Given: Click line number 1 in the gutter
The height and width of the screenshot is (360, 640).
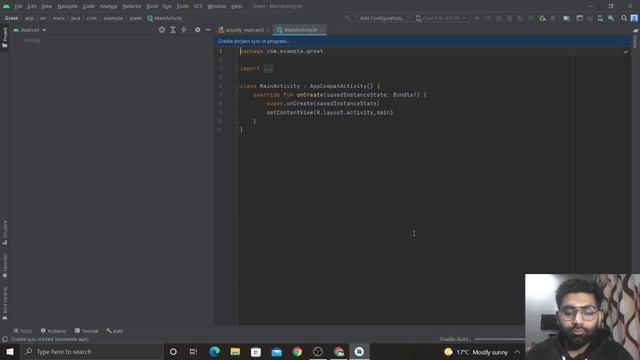Looking at the screenshot, I should [x=221, y=51].
